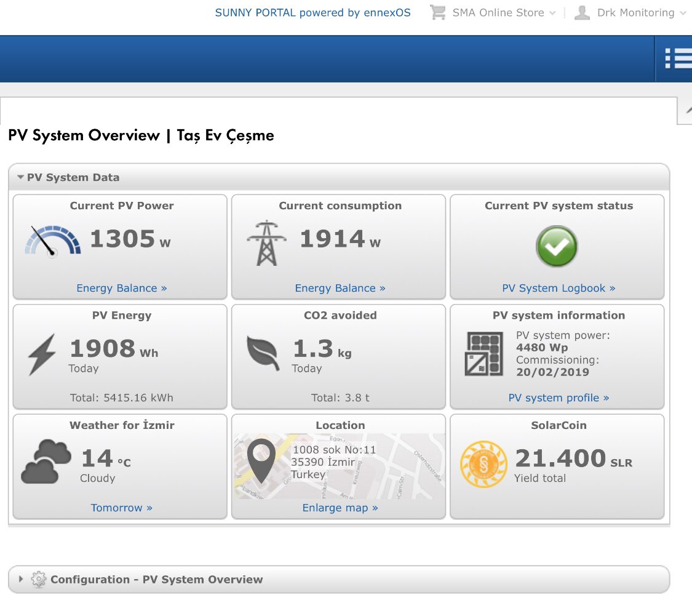Image resolution: width=692 pixels, height=616 pixels.
Task: Click the 1008 sok No:11 address text
Action: [335, 450]
